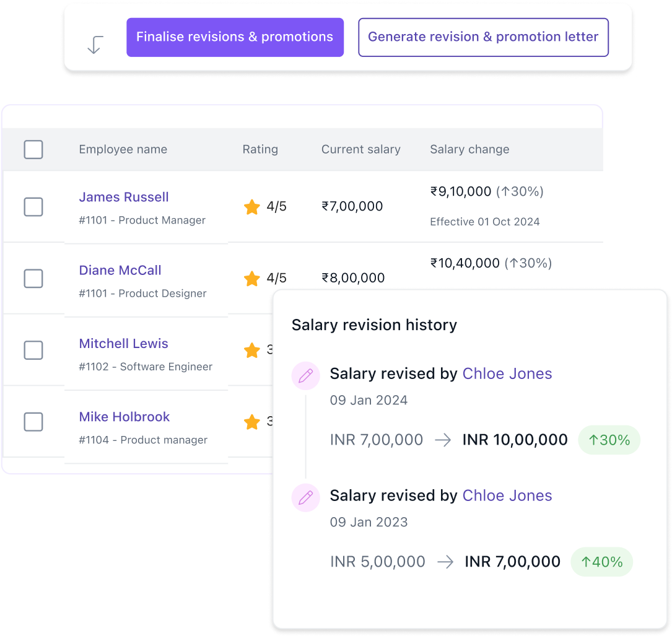Click the ↑30% green badge in revision history
Viewport: 672px width, 636px height.
609,440
